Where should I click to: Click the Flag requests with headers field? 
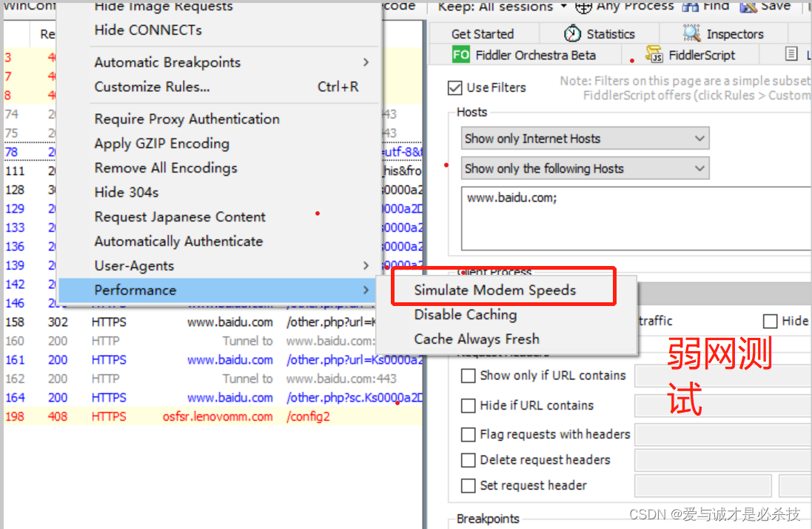click(723, 434)
